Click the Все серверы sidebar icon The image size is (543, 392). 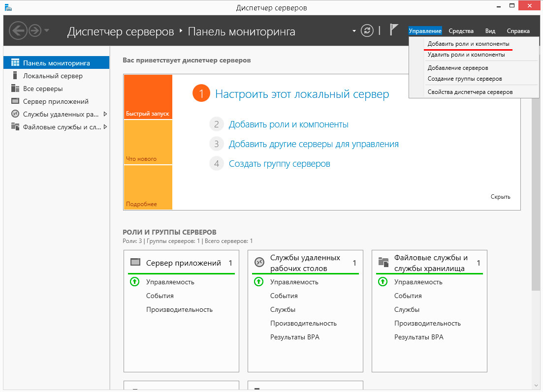click(x=15, y=89)
